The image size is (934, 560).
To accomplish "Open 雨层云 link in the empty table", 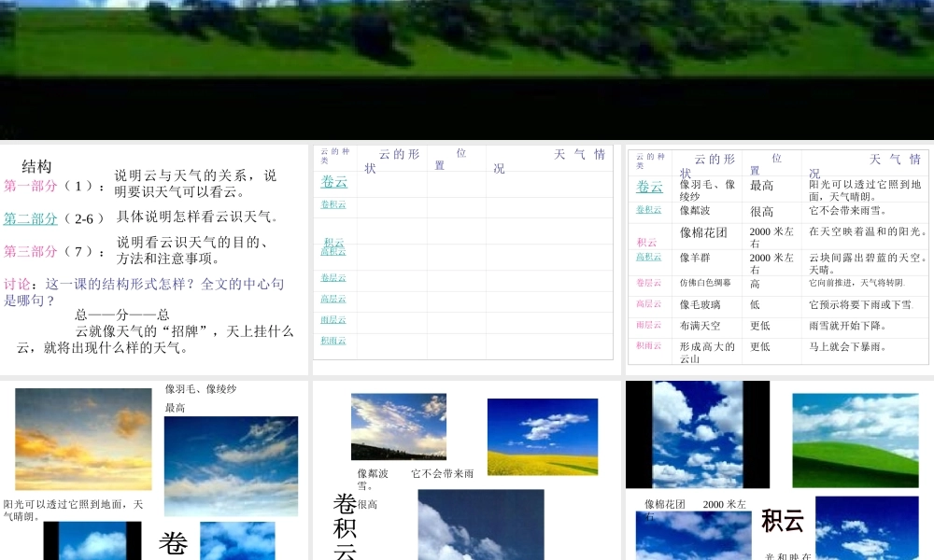I will click(333, 319).
